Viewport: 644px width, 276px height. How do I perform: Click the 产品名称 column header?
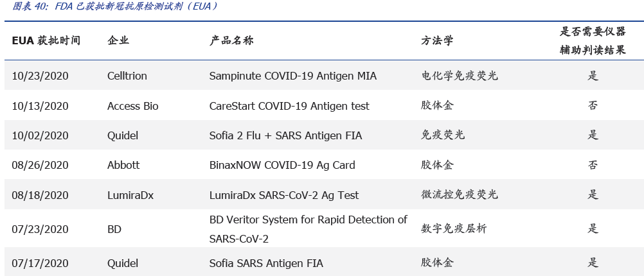click(x=231, y=40)
